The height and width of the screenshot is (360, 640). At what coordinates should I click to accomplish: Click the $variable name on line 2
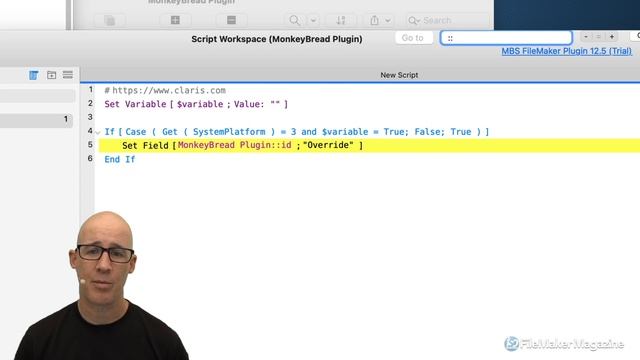pyautogui.click(x=200, y=104)
